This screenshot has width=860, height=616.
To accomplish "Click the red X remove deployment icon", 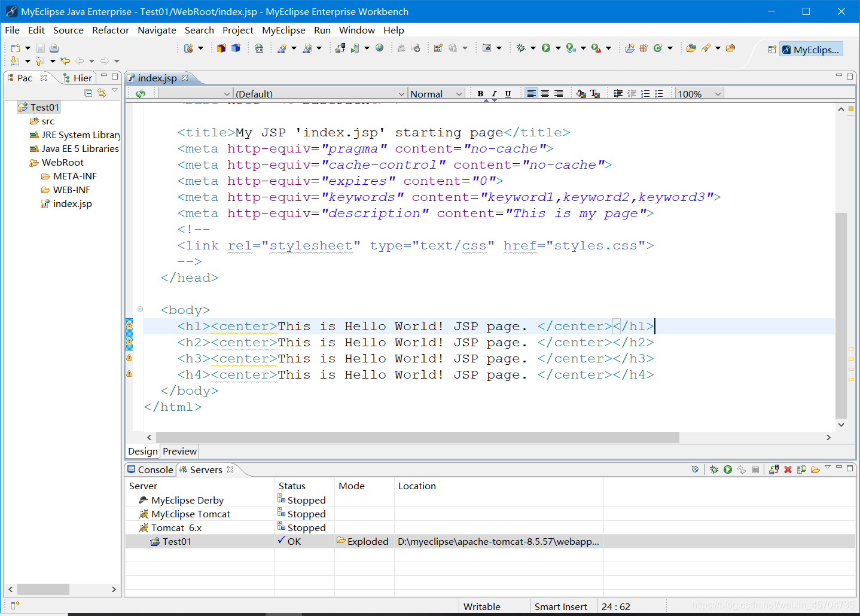I will [x=788, y=469].
